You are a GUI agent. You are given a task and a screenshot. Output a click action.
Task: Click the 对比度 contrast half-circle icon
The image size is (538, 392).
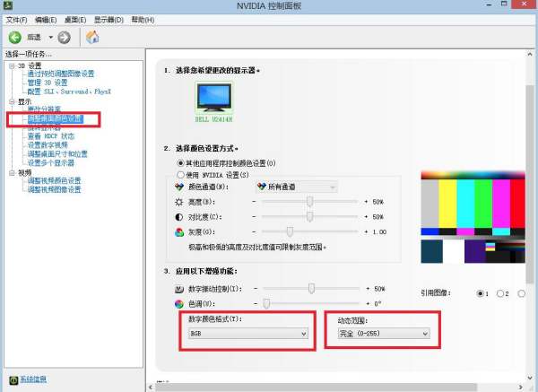tap(179, 217)
